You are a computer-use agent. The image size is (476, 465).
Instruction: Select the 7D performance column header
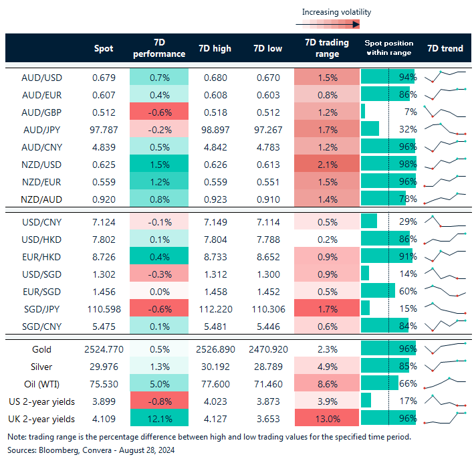pos(159,48)
